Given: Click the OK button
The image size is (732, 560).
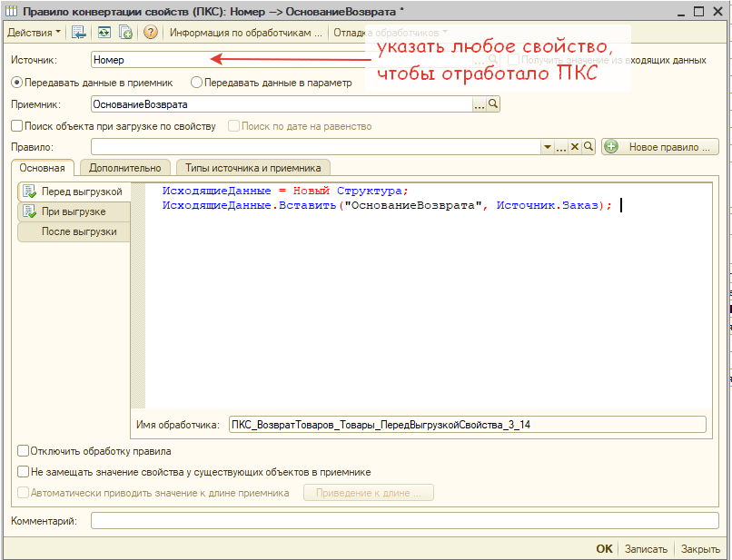Looking at the screenshot, I should point(604,549).
